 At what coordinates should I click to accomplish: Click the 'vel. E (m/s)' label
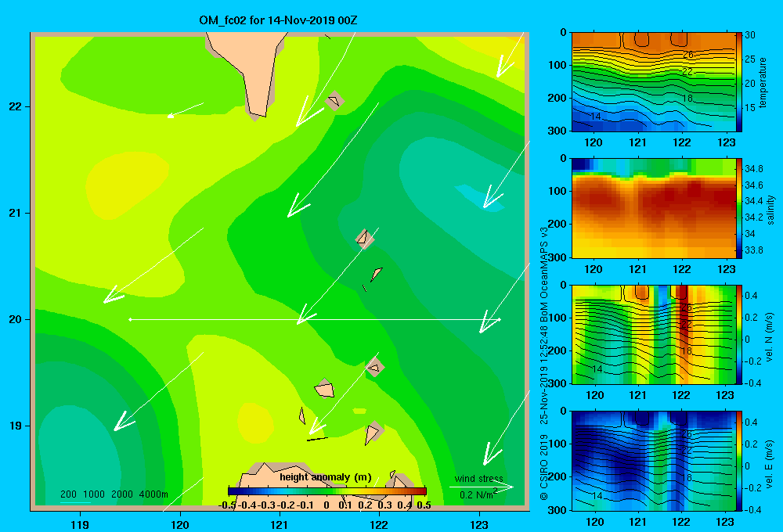point(770,463)
